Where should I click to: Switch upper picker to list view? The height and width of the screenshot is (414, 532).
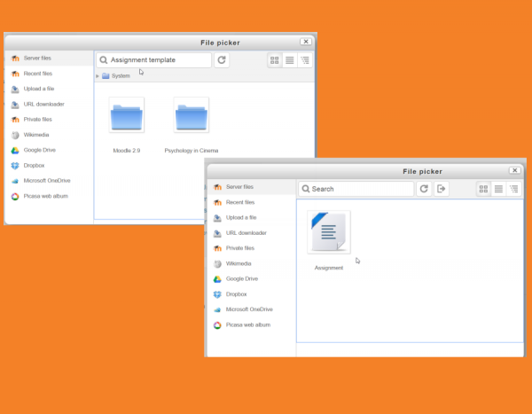290,60
